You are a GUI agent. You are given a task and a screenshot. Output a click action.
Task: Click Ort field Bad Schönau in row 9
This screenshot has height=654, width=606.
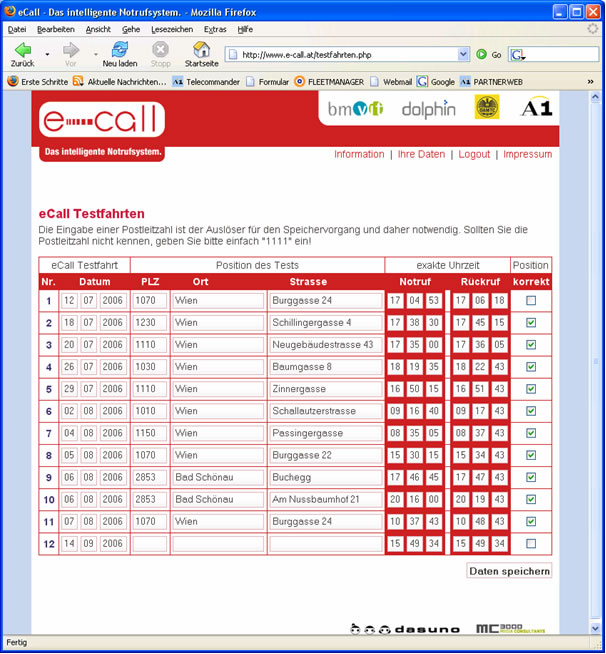click(x=218, y=478)
